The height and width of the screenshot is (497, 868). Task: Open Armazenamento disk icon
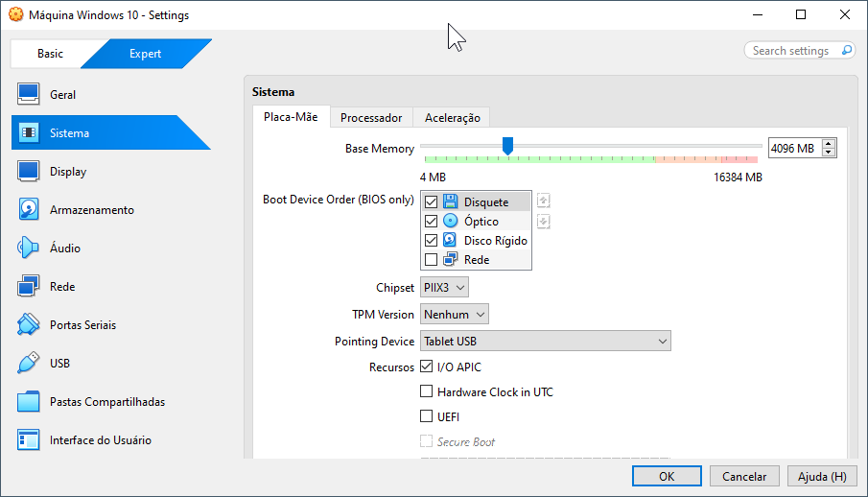tap(29, 210)
